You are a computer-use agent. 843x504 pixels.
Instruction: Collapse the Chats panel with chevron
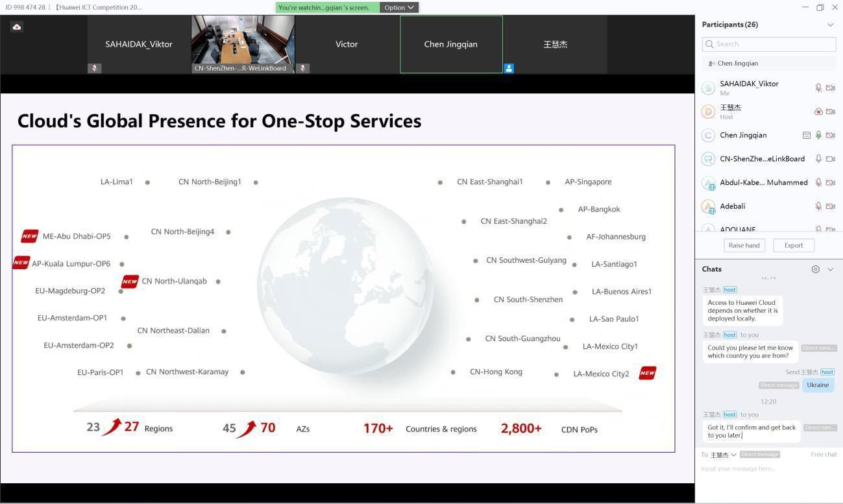click(830, 269)
